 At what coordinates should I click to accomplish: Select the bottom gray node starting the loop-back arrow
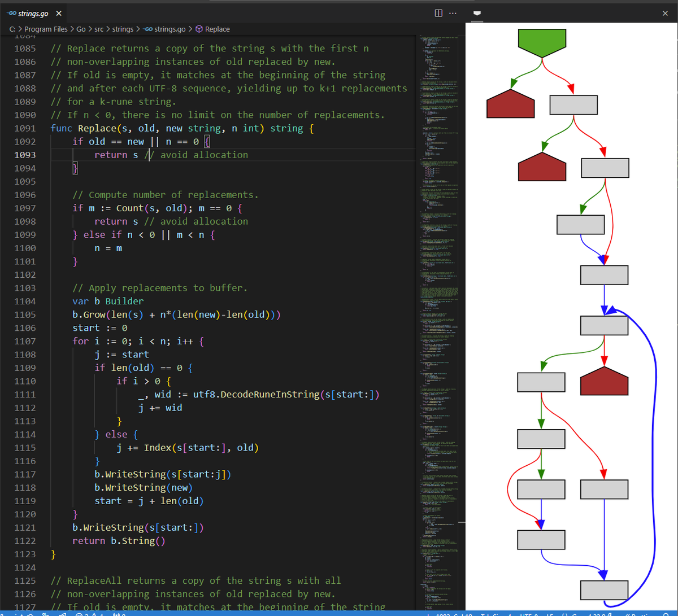click(604, 590)
